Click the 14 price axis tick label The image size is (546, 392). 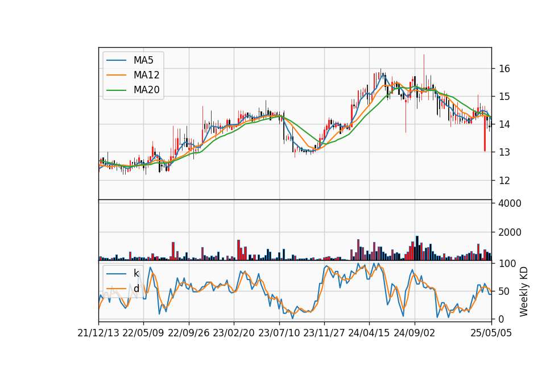point(504,124)
